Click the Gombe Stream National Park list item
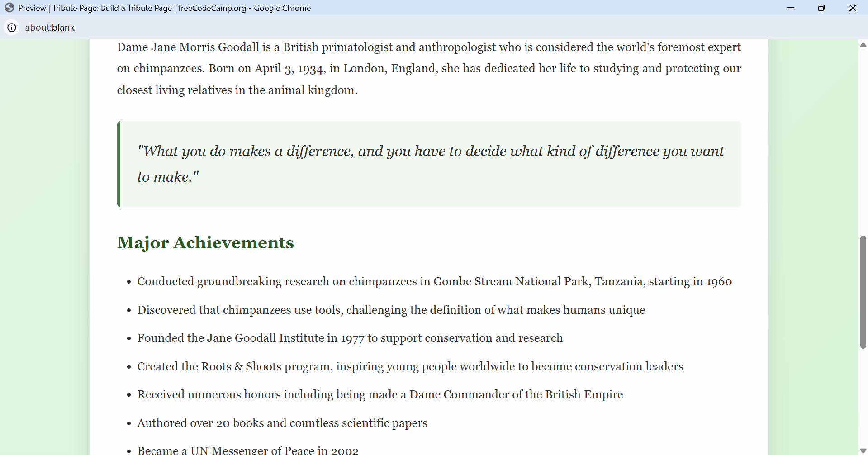 [434, 282]
